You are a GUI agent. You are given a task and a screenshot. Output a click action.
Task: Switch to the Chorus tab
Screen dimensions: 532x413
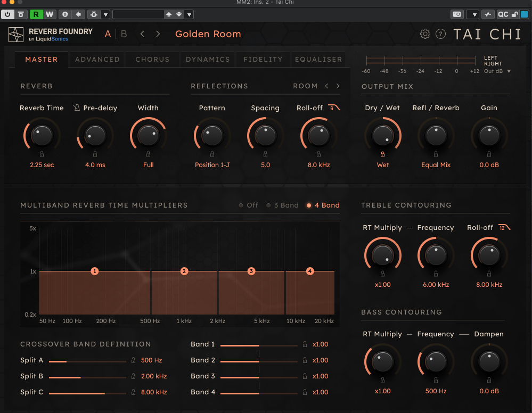[152, 60]
